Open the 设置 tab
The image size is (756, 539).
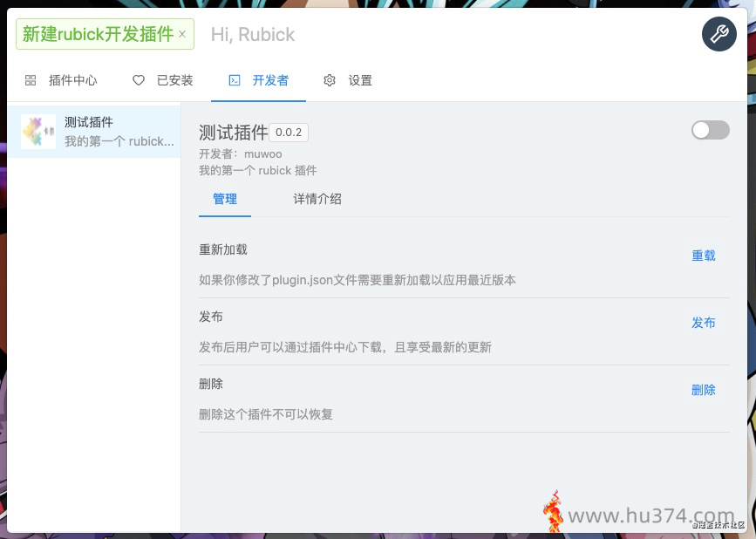348,80
